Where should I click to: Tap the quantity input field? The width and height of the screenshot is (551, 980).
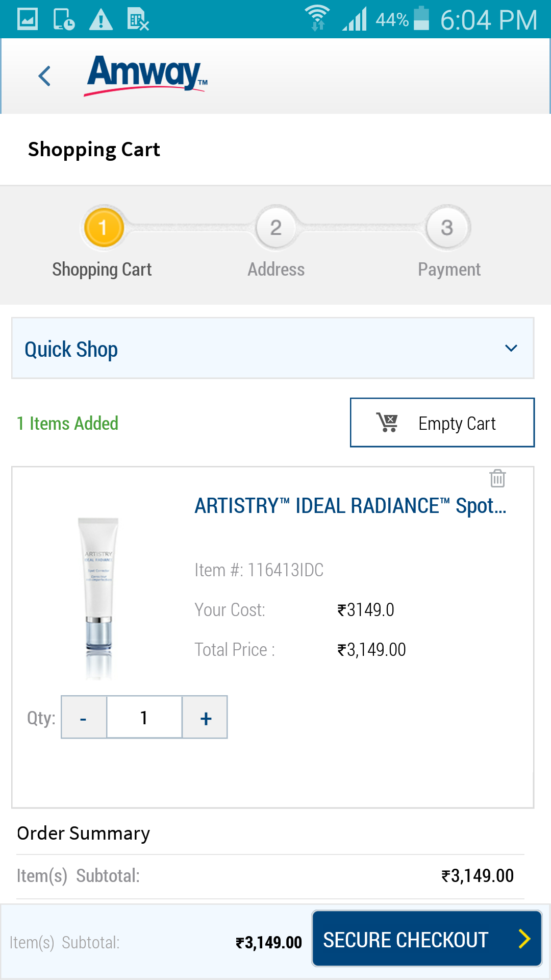point(144,718)
